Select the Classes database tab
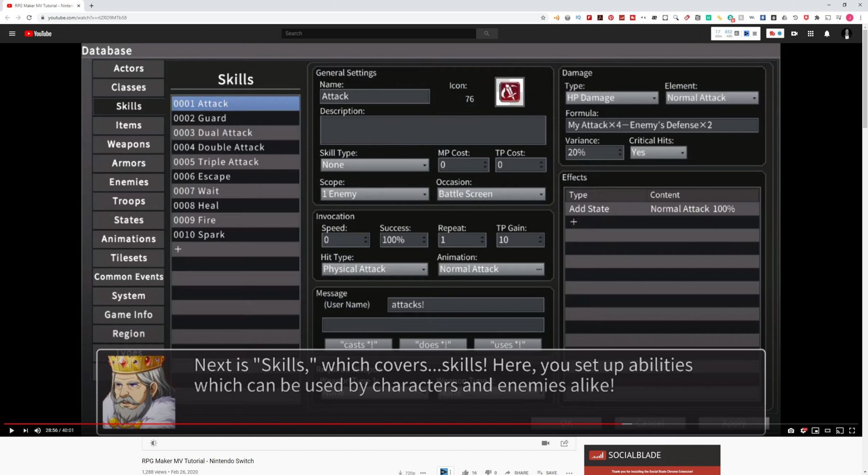 [129, 87]
